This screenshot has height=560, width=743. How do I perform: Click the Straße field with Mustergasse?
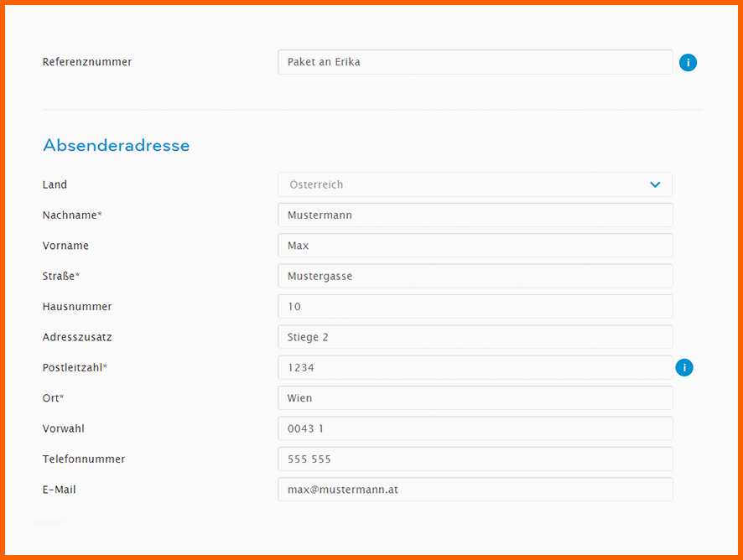click(475, 276)
